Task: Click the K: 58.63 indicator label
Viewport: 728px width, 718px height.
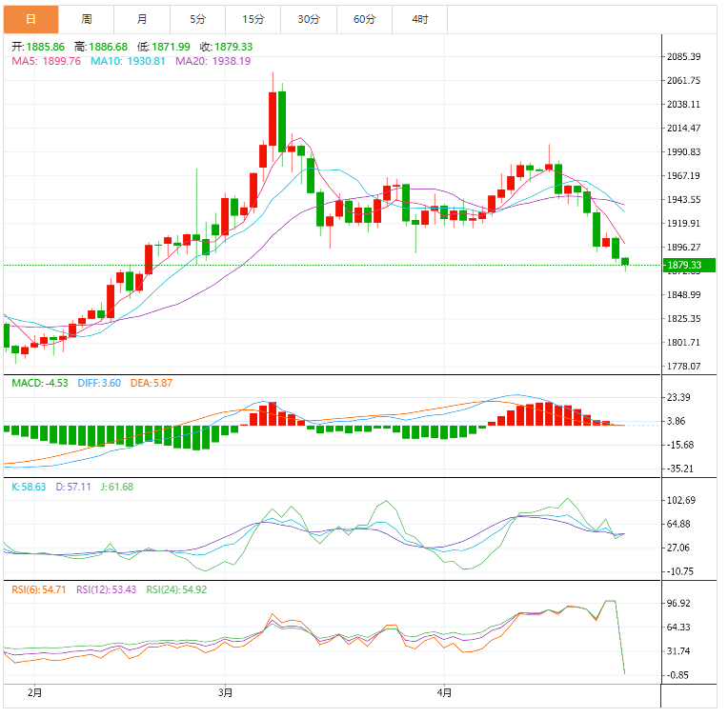Action: pyautogui.click(x=29, y=487)
